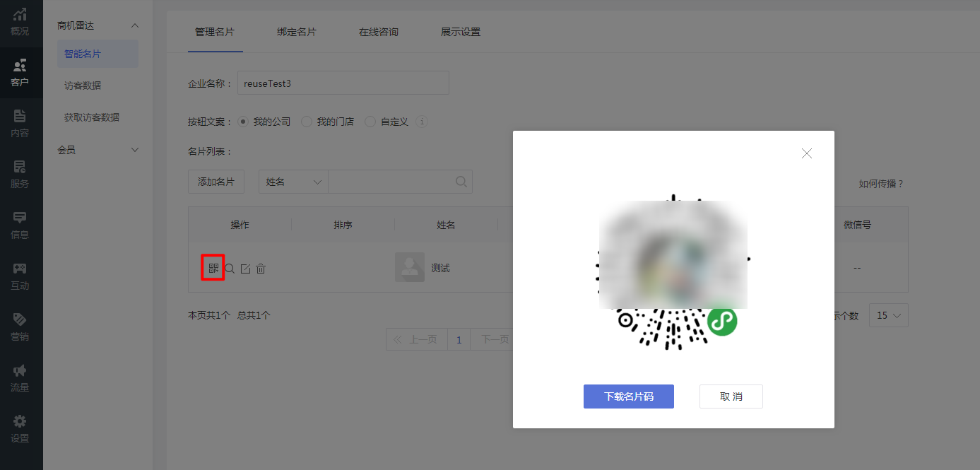Viewport: 980px width, 470px height.
Task: Show QR code for 测试 card
Action: (213, 269)
